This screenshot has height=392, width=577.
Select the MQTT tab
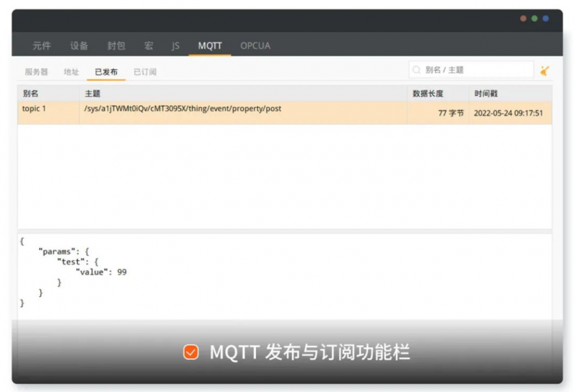click(x=210, y=45)
